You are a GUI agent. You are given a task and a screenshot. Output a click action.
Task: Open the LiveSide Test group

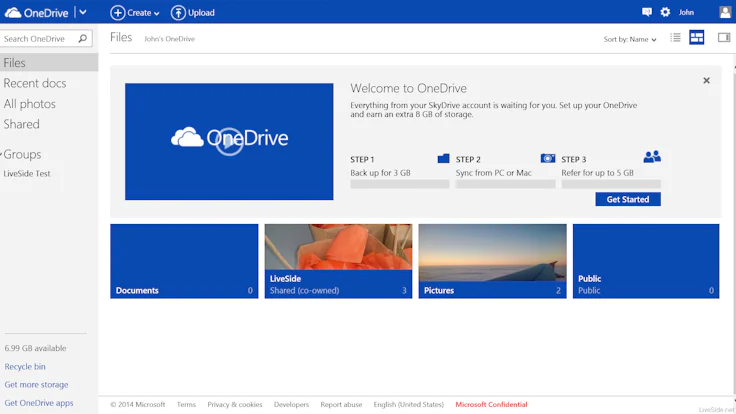27,174
